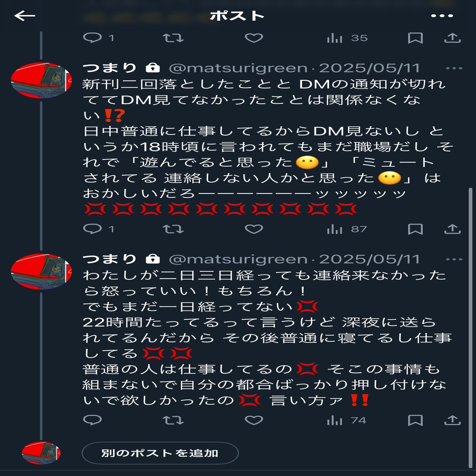Go back using the left arrow

tap(25, 16)
